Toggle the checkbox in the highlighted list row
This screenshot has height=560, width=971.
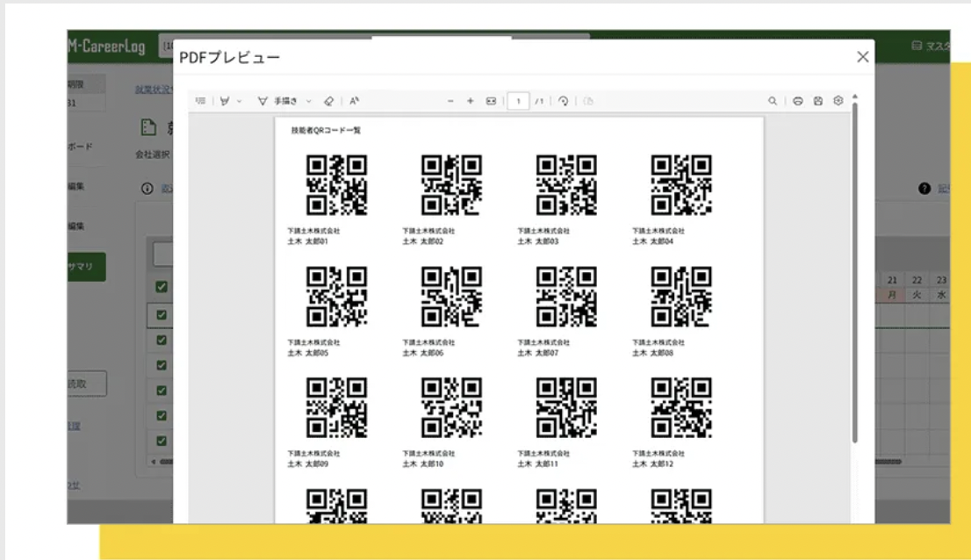[162, 315]
